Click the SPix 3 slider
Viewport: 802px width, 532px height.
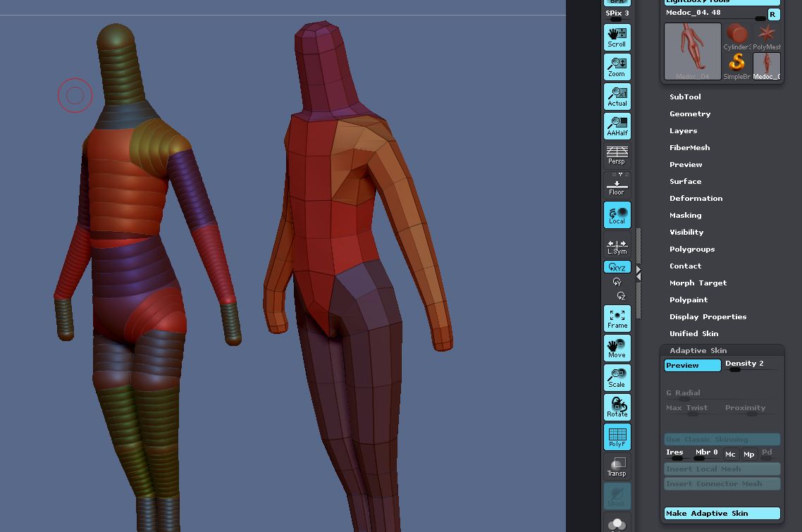[x=617, y=14]
